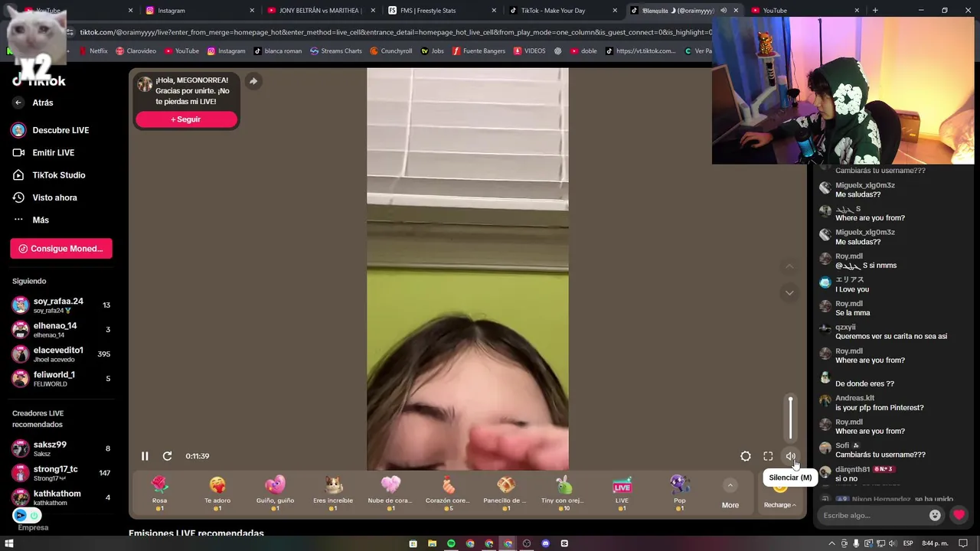Go to previous live with up chevron
The height and width of the screenshot is (551, 980).
coord(789,266)
